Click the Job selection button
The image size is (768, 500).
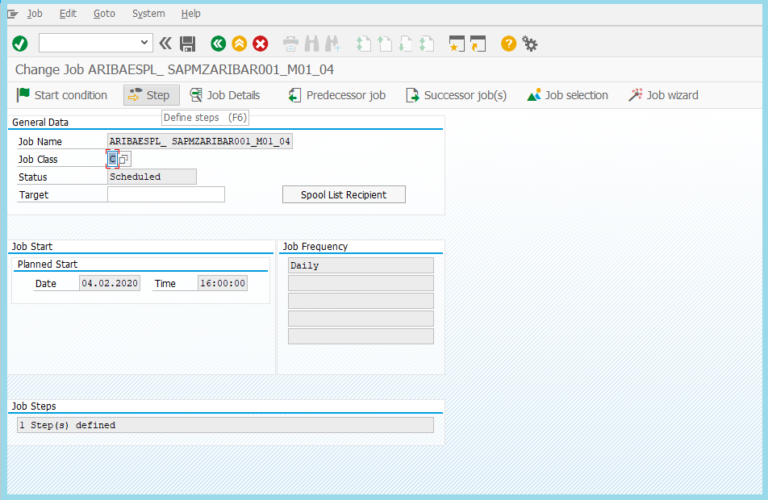[x=568, y=95]
